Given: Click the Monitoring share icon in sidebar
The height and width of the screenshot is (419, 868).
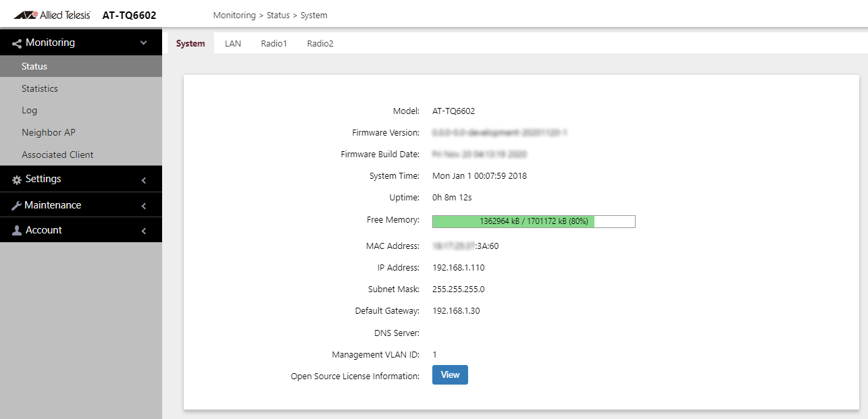Looking at the screenshot, I should (17, 43).
